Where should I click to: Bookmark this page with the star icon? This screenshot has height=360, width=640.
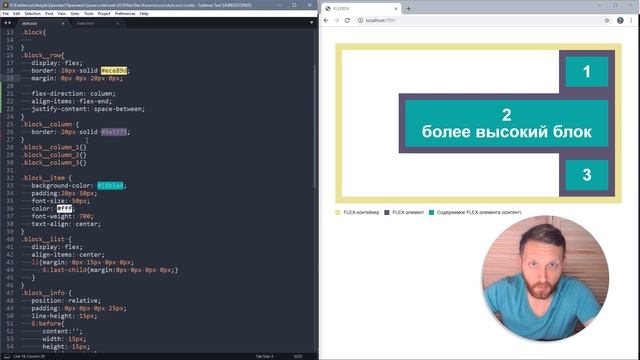(607, 20)
